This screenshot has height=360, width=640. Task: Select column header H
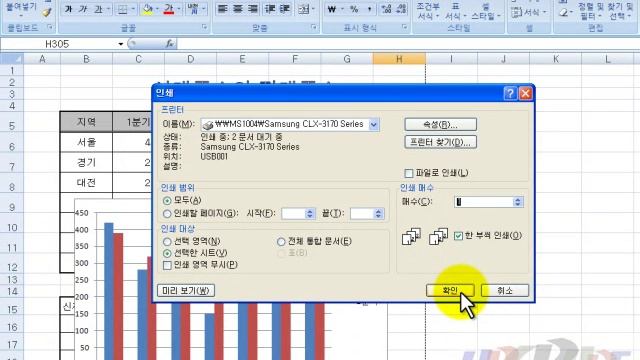399,59
